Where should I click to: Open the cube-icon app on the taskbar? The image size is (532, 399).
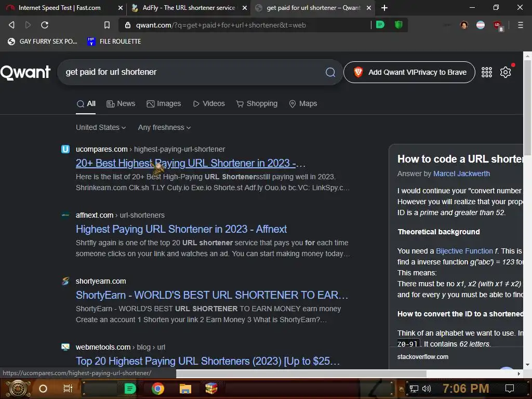(211, 388)
